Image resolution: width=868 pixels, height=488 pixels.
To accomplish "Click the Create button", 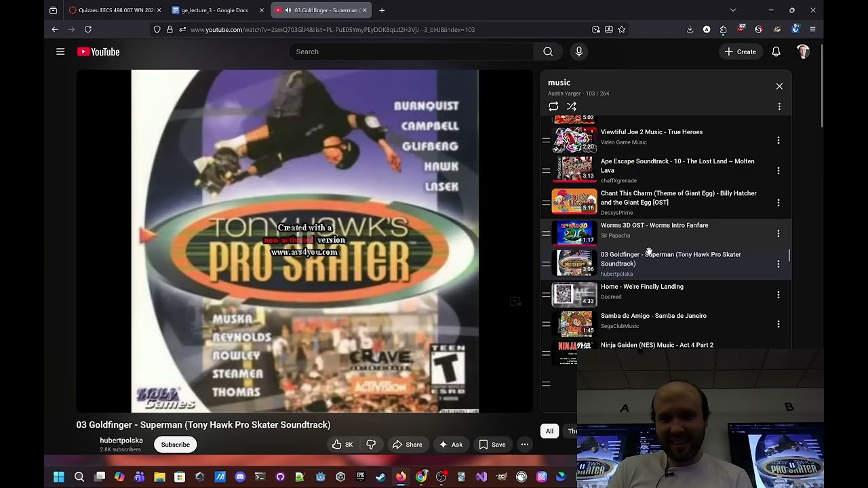I will pyautogui.click(x=740, y=52).
